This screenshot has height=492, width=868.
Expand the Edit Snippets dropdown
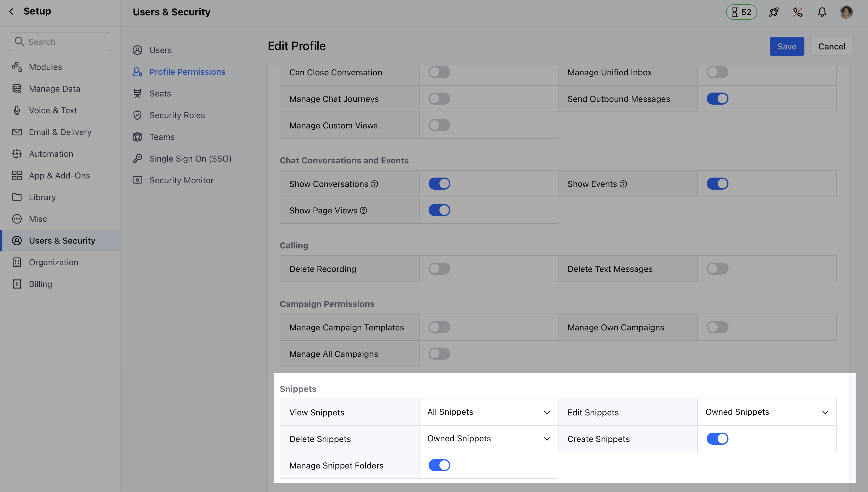point(766,412)
